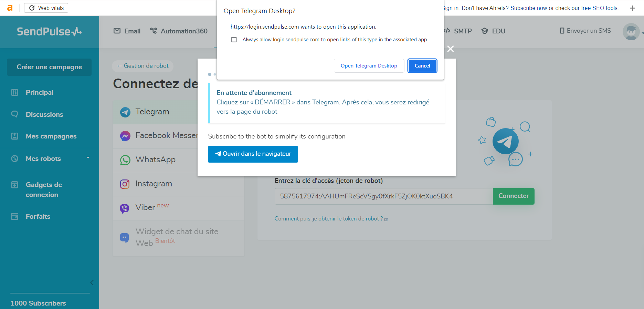Viewport: 644px width, 309px height.
Task: Expand the Mes robots submenu arrow
Action: 88,158
